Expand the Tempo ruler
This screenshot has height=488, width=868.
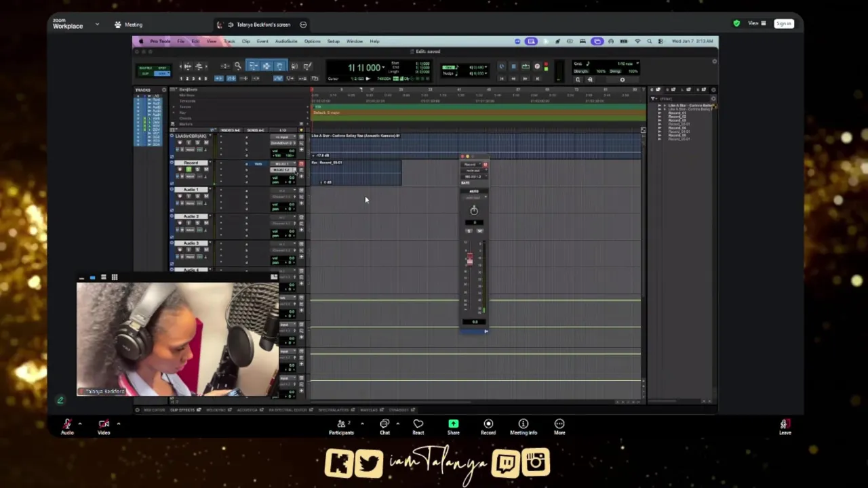click(174, 106)
